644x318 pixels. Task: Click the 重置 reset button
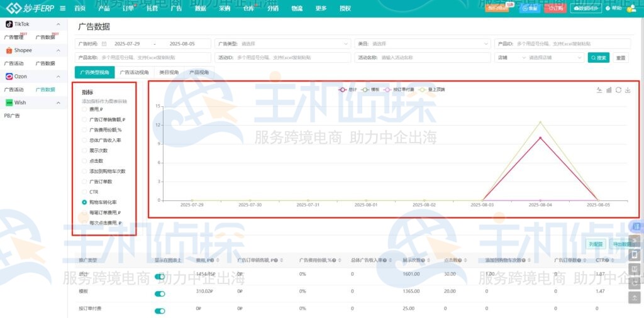click(621, 57)
